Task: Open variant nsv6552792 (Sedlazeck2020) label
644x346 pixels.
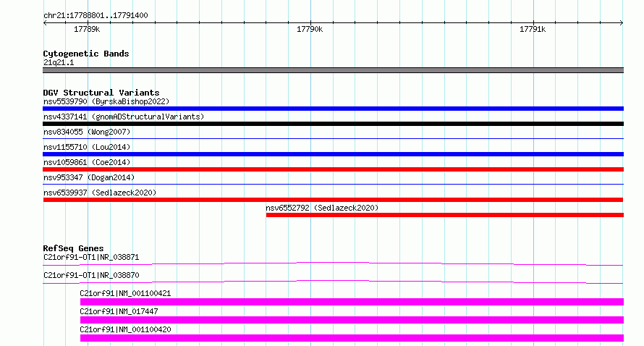Action: pos(322,208)
